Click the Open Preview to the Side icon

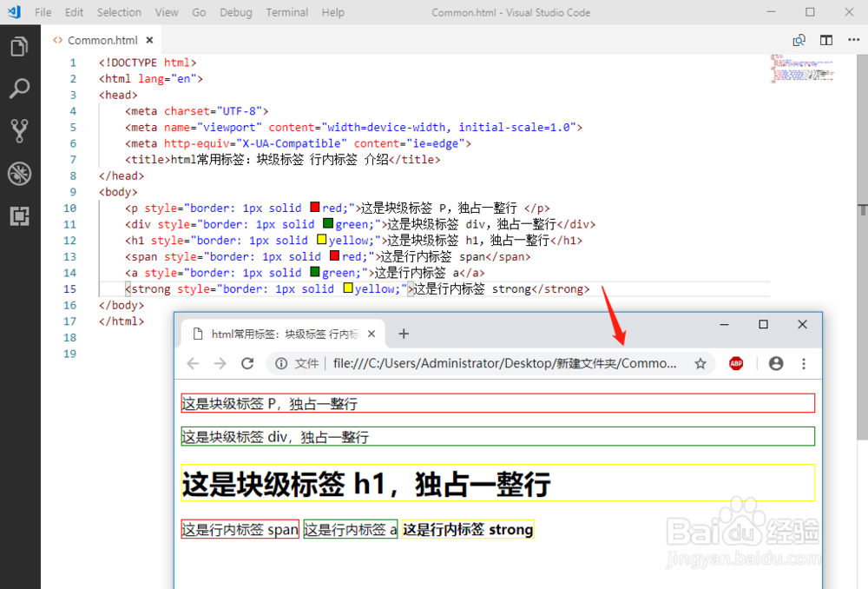(x=799, y=39)
